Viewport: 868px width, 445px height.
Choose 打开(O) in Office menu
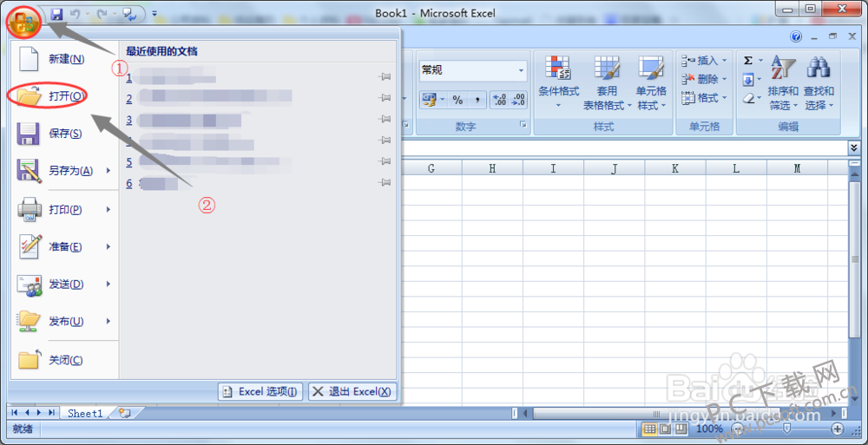point(65,96)
